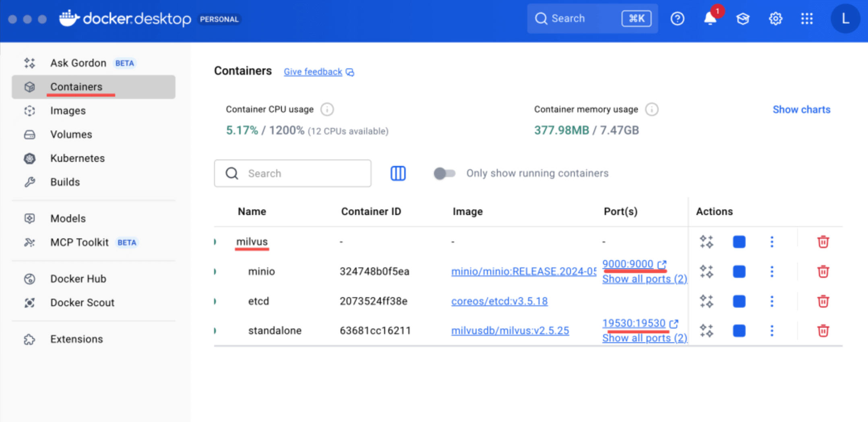Open the coreos/etcd:v3.5.18 image link
Viewport: 868px width, 422px height.
tap(499, 301)
